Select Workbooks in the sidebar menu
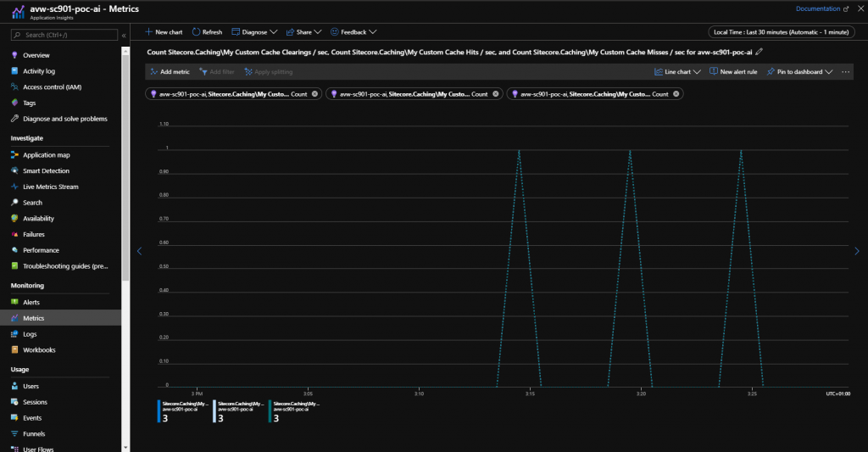This screenshot has height=452, width=868. point(39,349)
